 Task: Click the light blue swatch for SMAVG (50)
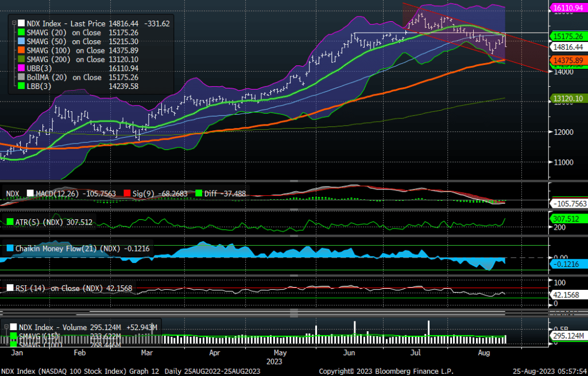click(21, 41)
